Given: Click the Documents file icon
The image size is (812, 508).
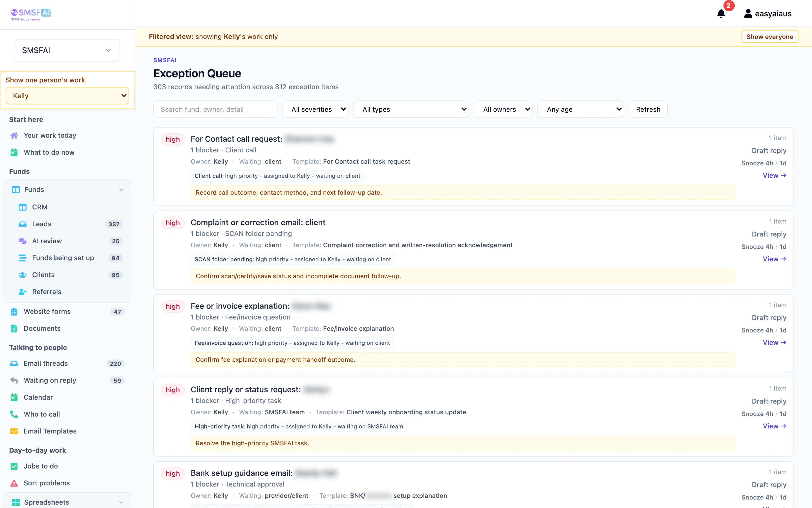Looking at the screenshot, I should [x=14, y=329].
